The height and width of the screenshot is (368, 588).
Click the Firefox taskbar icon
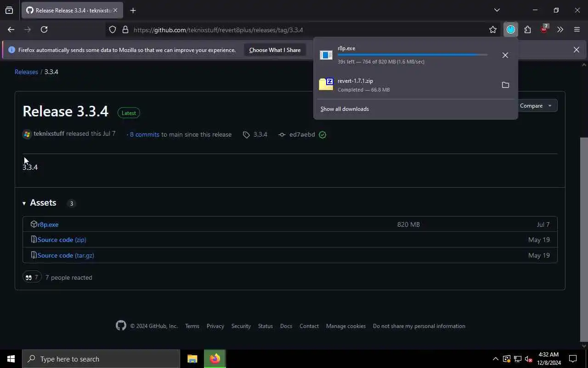[x=215, y=359]
